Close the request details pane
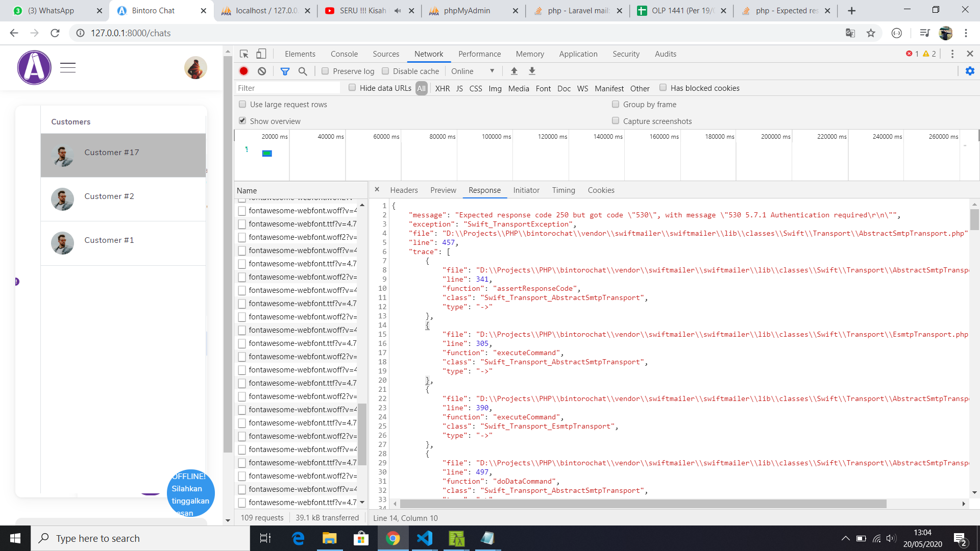 pyautogui.click(x=377, y=190)
